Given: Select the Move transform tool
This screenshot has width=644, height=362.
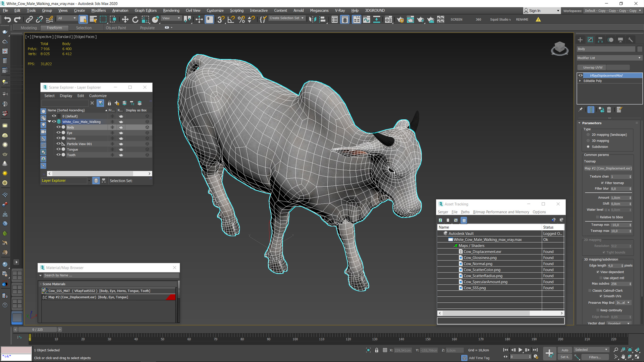Looking at the screenshot, I should 125,19.
